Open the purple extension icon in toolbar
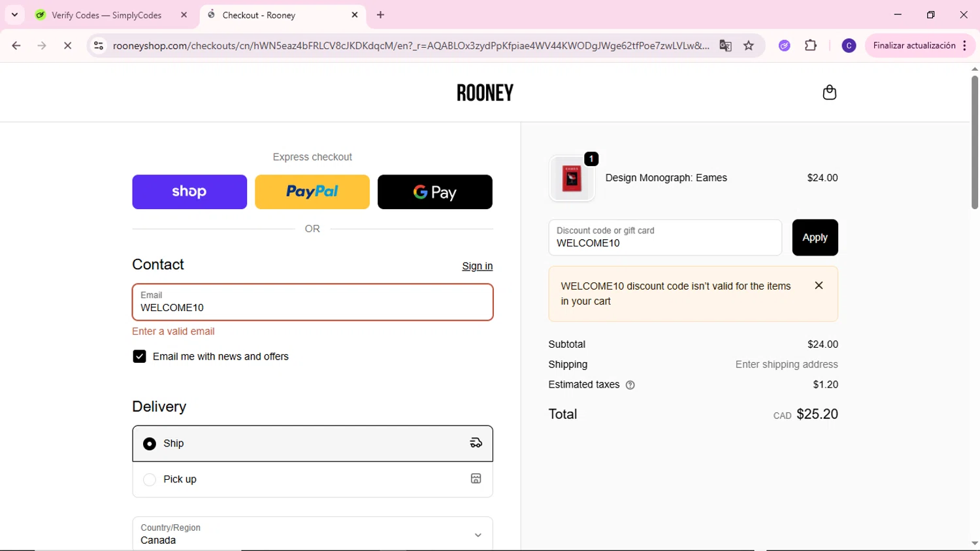980x551 pixels. tap(785, 45)
